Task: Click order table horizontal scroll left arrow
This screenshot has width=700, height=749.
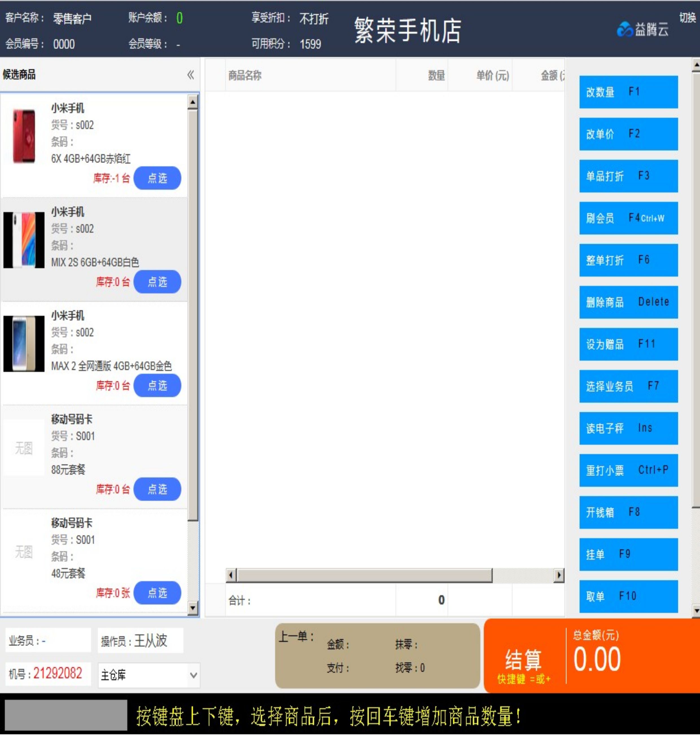Action: (x=231, y=575)
